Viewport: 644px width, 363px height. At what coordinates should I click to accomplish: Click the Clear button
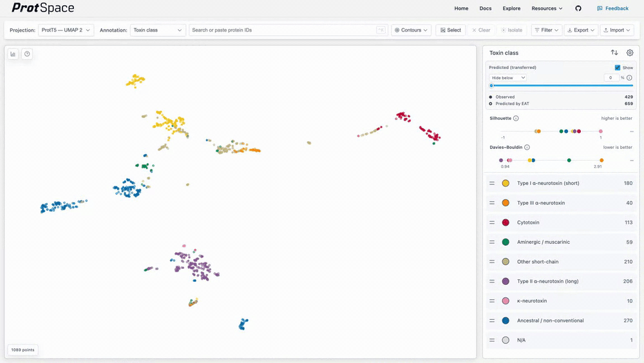[x=481, y=30]
